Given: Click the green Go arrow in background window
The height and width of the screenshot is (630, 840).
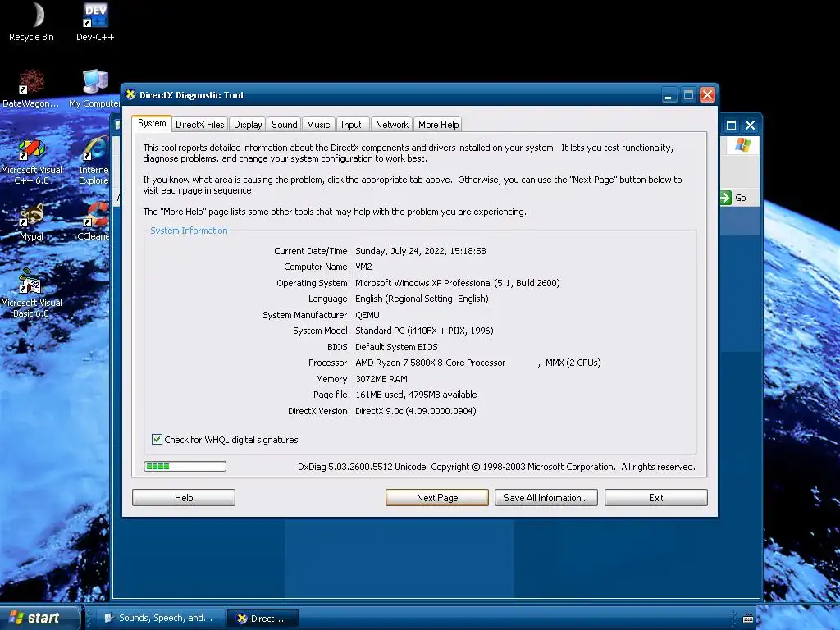Looking at the screenshot, I should pos(725,198).
